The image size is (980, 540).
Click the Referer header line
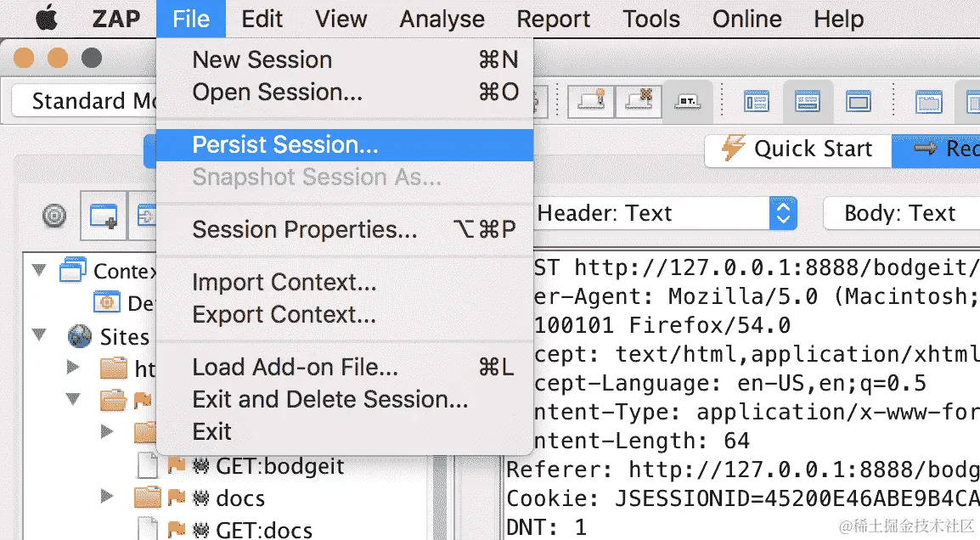tap(742, 470)
